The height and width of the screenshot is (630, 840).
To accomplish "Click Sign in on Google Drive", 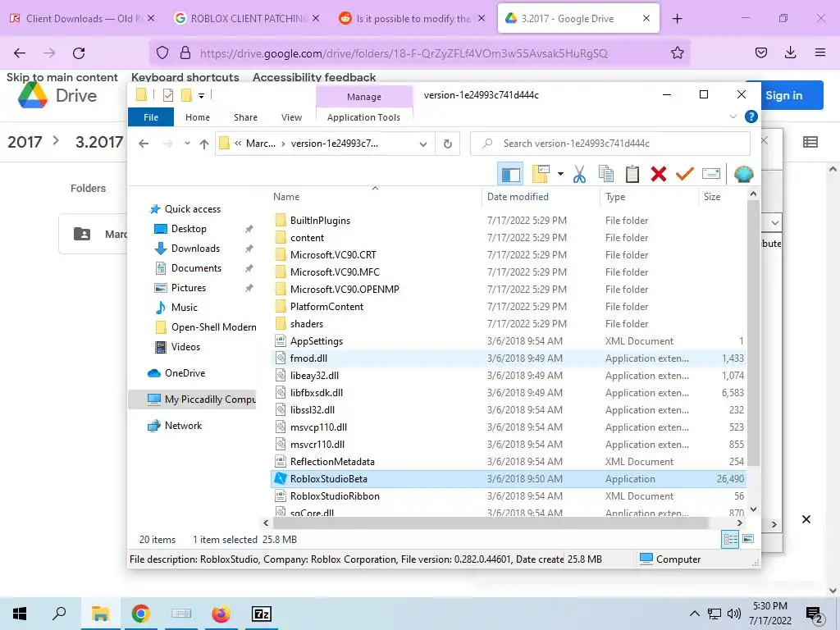I will 783,95.
